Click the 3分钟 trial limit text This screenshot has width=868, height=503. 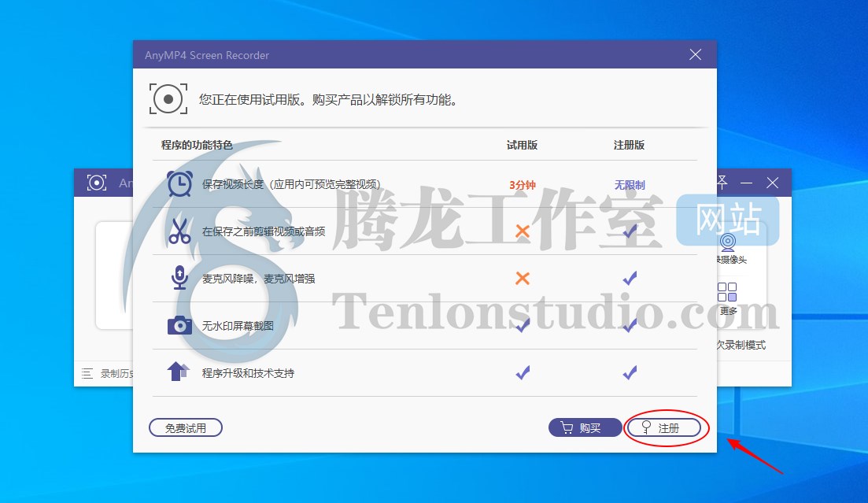click(522, 185)
